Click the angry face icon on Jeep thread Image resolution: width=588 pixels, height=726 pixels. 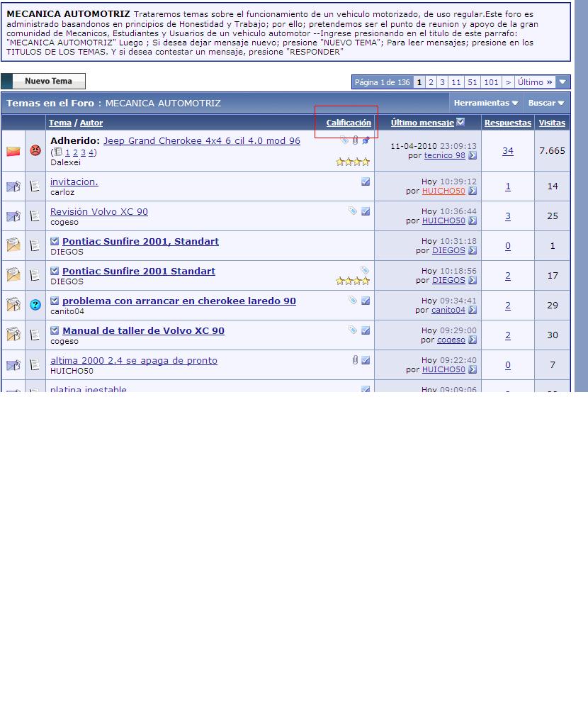35,150
